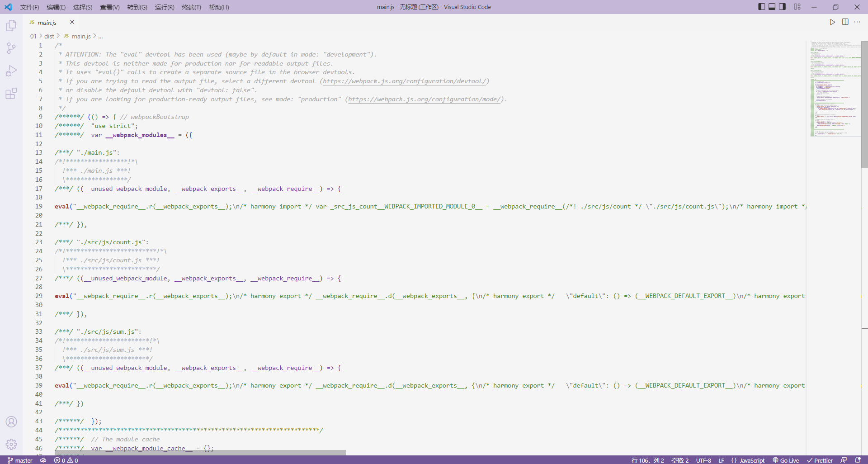Image resolution: width=868 pixels, height=464 pixels.
Task: Synchronize changes cloud icon in status bar
Action: click(43, 460)
